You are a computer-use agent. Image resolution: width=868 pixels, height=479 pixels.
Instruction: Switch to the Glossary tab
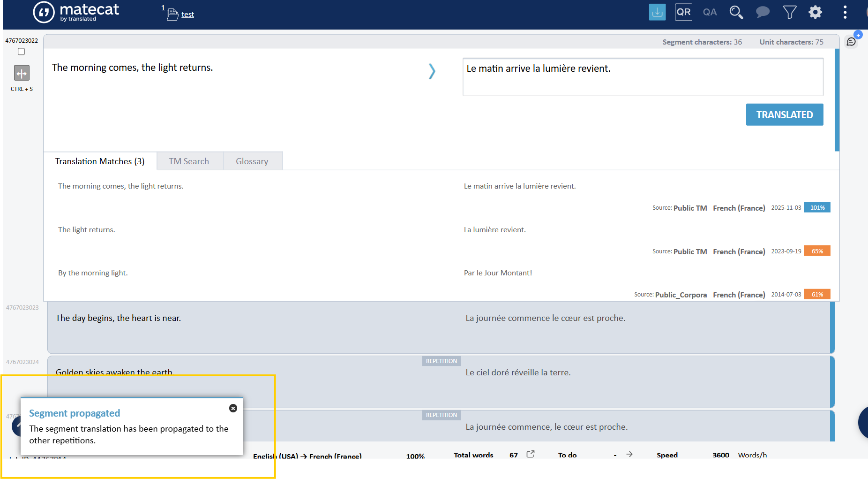252,161
